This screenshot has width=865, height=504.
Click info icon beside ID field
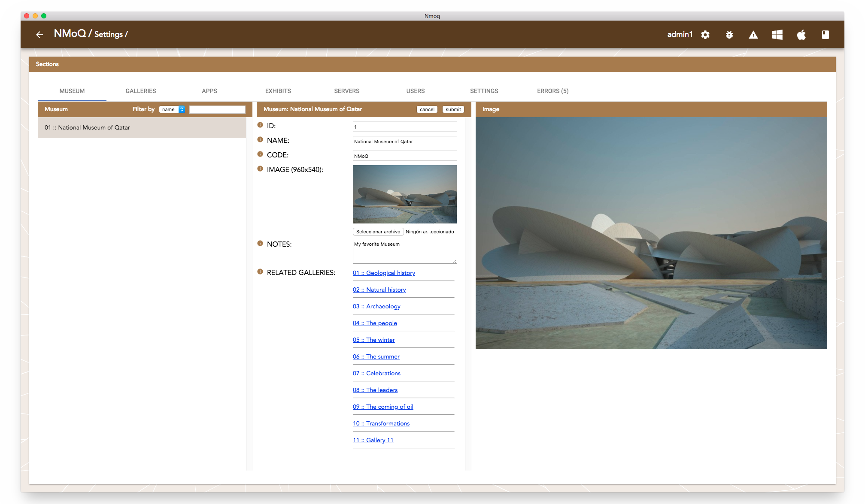(260, 125)
